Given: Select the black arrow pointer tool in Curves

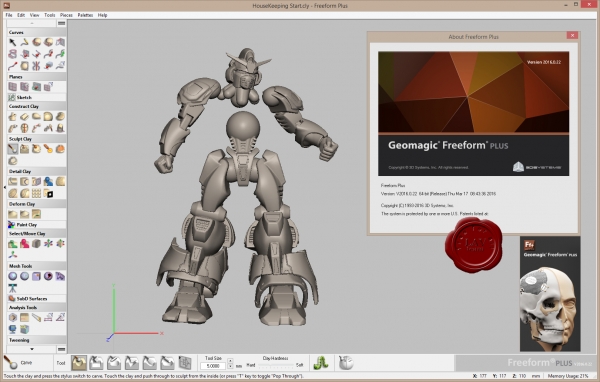Looking at the screenshot, I should coord(13,42).
